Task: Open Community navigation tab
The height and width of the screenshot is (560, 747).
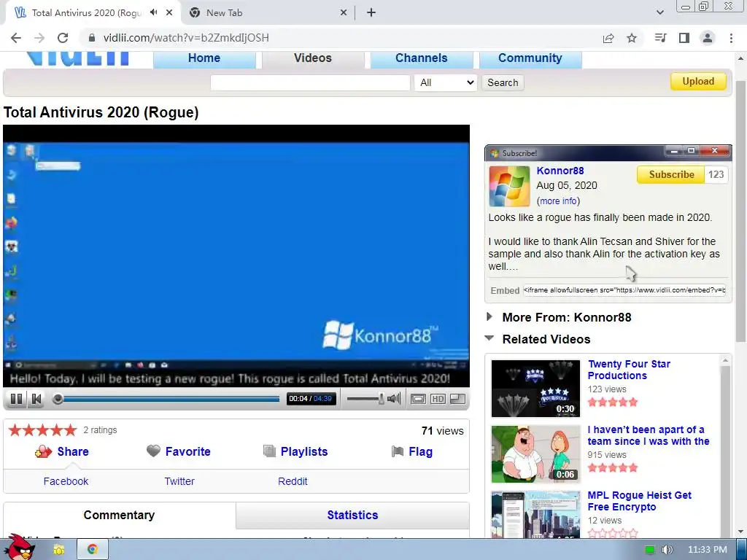Action: click(x=530, y=58)
